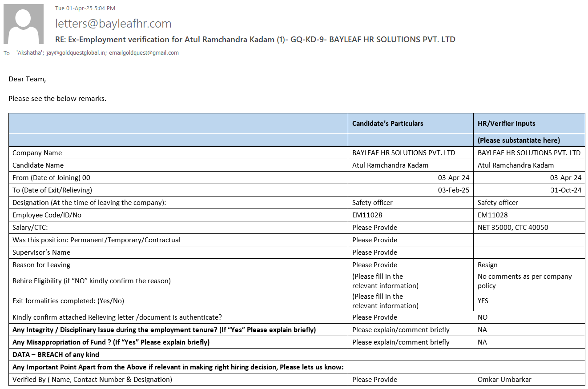Click the 'Reason for Leaving' row label
588x389 pixels.
pos(41,265)
